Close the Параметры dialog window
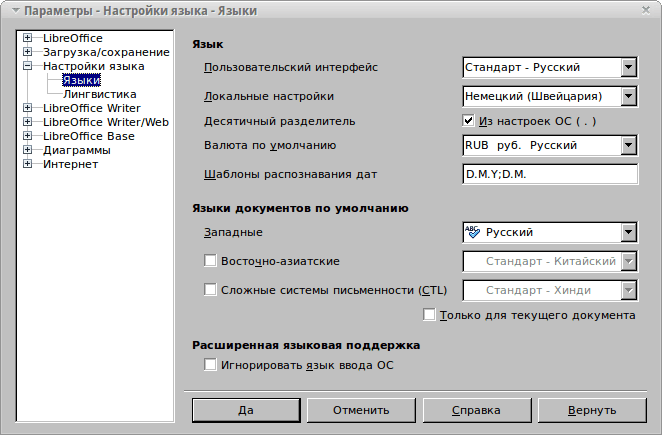 pos(646,10)
